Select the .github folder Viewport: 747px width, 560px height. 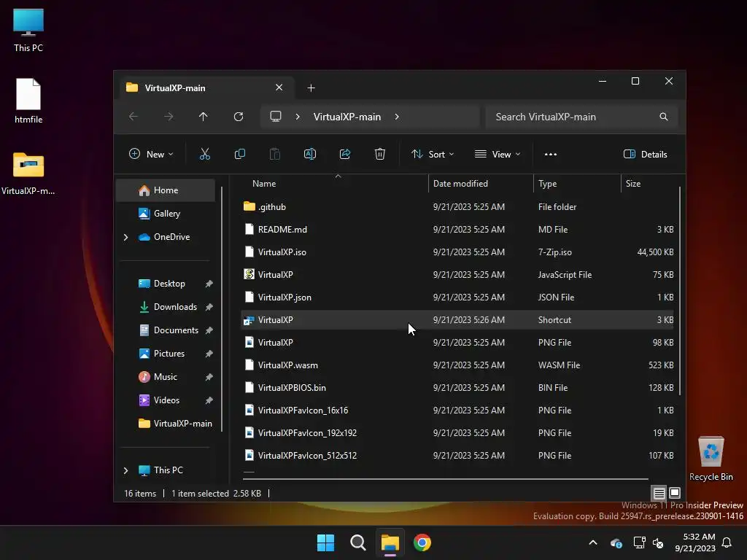[x=457, y=206]
